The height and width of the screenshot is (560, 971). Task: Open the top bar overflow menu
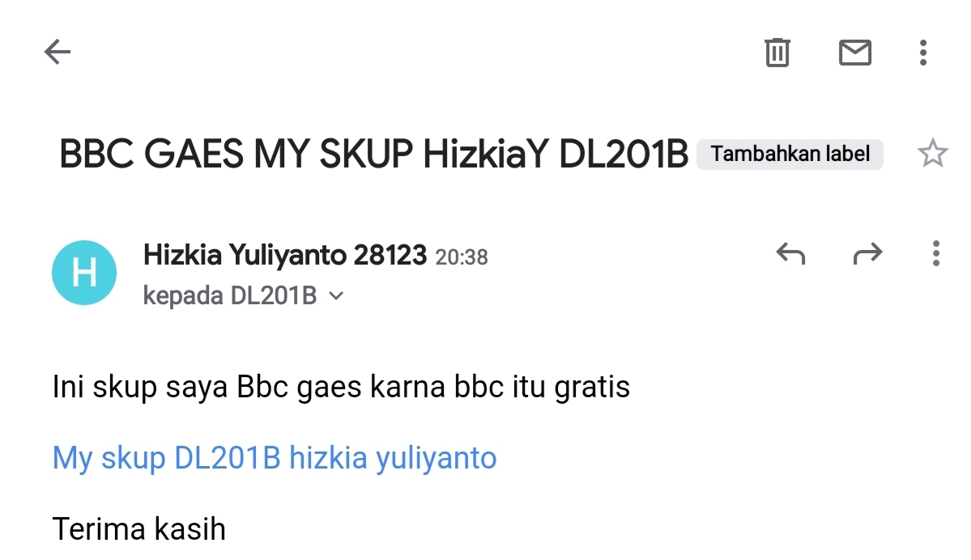[x=922, y=53]
